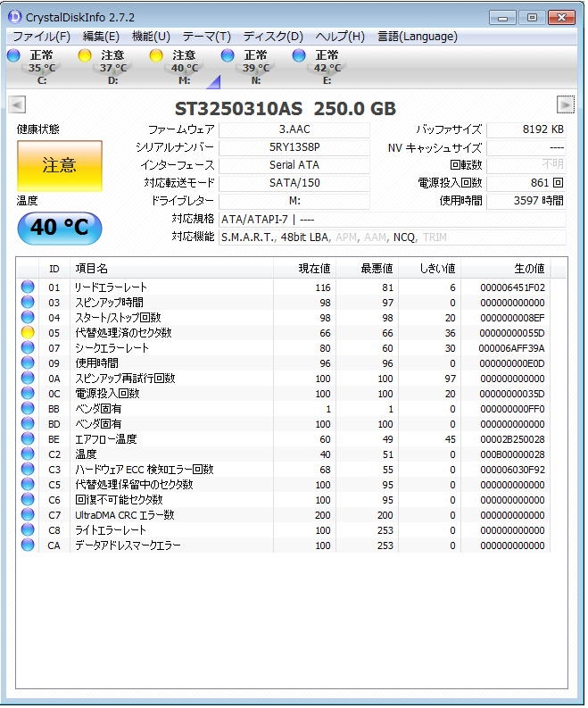Click blue status orb for ID BE
This screenshot has height=708, width=588.
click(28, 439)
